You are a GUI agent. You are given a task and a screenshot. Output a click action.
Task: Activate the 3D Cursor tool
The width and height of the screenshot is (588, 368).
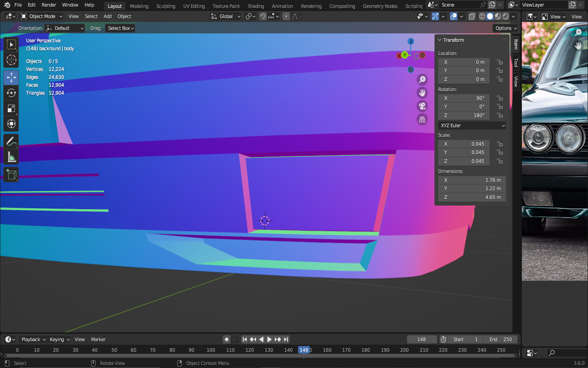11,60
